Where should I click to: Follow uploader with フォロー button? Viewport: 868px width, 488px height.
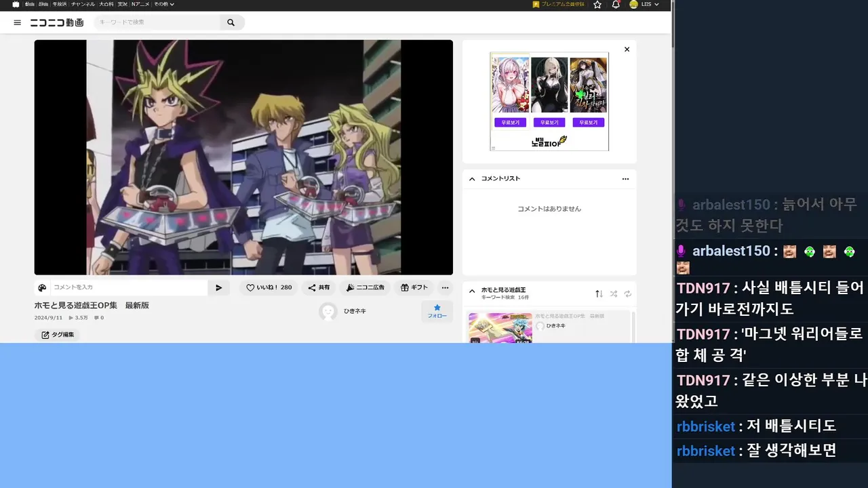tap(437, 311)
